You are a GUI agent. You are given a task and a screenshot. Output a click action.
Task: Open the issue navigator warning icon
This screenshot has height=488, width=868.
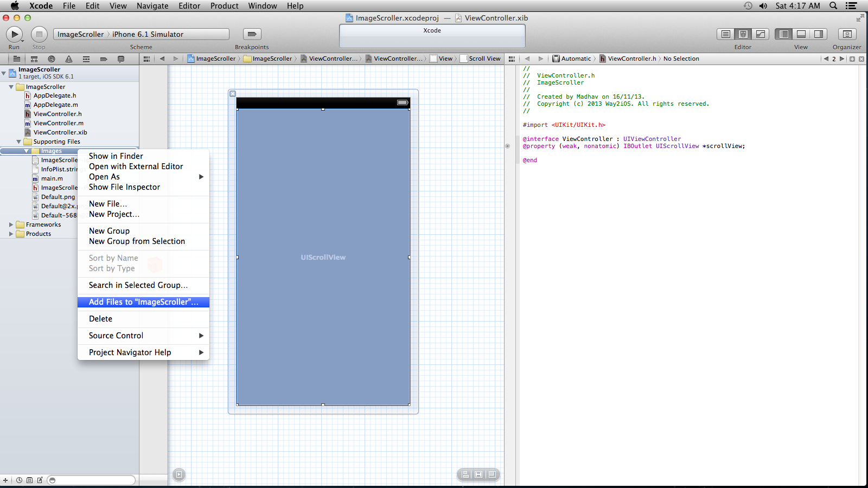pos(69,59)
